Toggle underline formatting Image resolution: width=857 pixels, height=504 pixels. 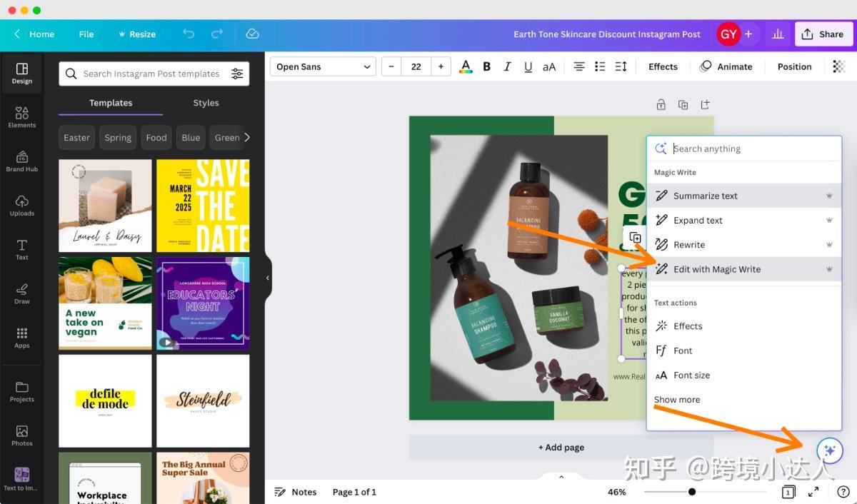(x=528, y=66)
